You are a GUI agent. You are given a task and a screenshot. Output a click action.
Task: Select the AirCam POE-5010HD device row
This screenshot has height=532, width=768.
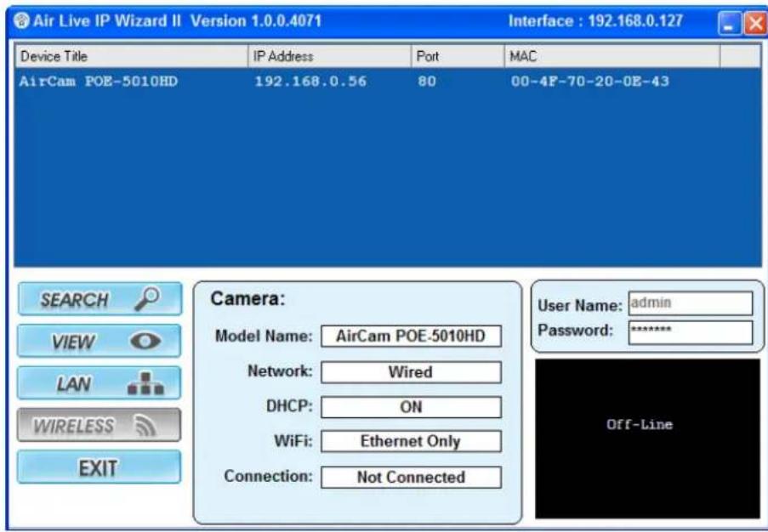(x=388, y=82)
